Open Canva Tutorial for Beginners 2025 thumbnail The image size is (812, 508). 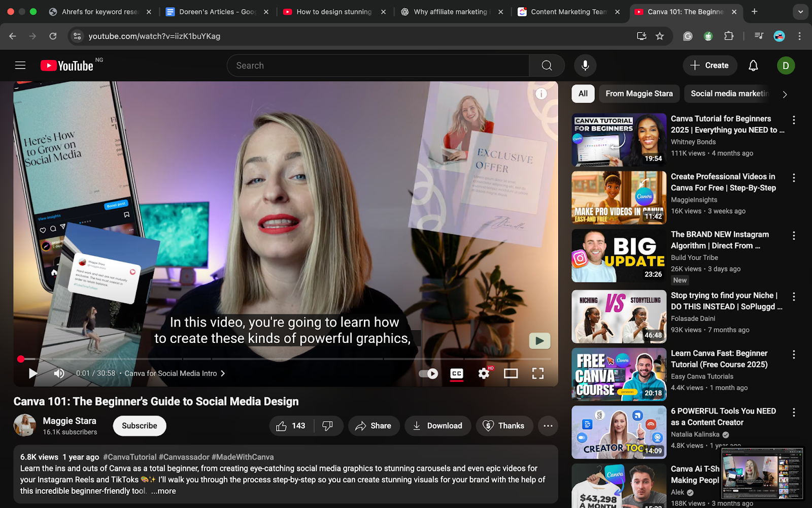[x=619, y=140]
